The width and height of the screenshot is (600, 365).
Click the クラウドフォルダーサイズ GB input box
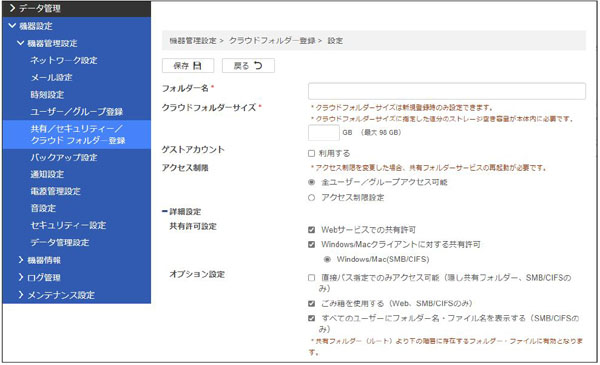pos(324,133)
